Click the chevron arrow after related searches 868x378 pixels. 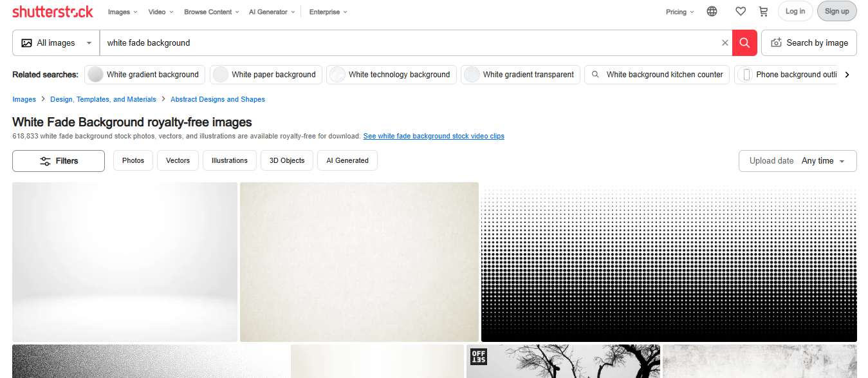click(848, 74)
